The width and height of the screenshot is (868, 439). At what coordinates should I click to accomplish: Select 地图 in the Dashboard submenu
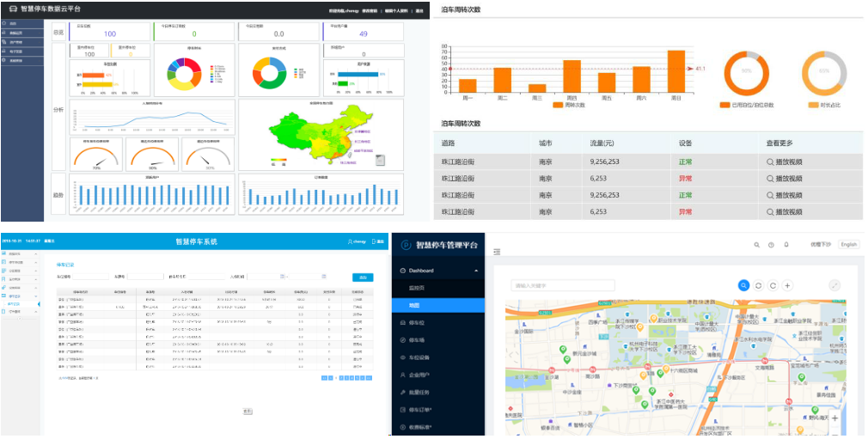click(x=415, y=305)
